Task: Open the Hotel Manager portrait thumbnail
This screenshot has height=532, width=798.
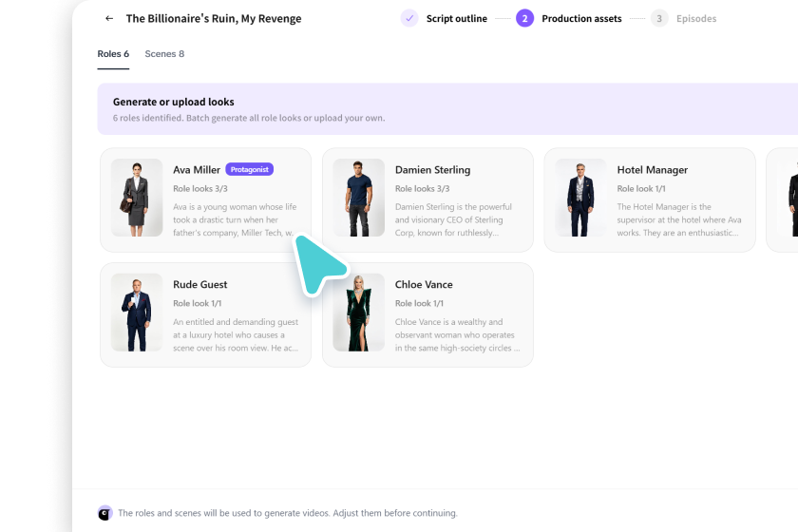Action: (x=580, y=198)
